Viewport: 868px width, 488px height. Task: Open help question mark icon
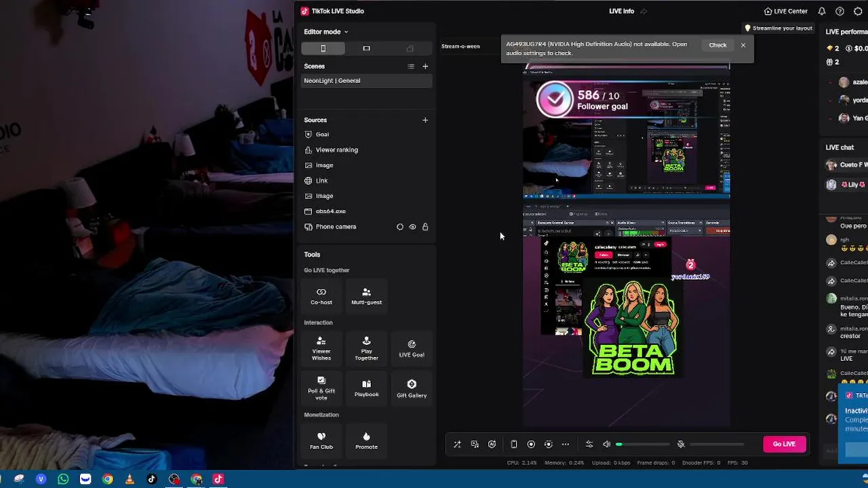(x=840, y=12)
